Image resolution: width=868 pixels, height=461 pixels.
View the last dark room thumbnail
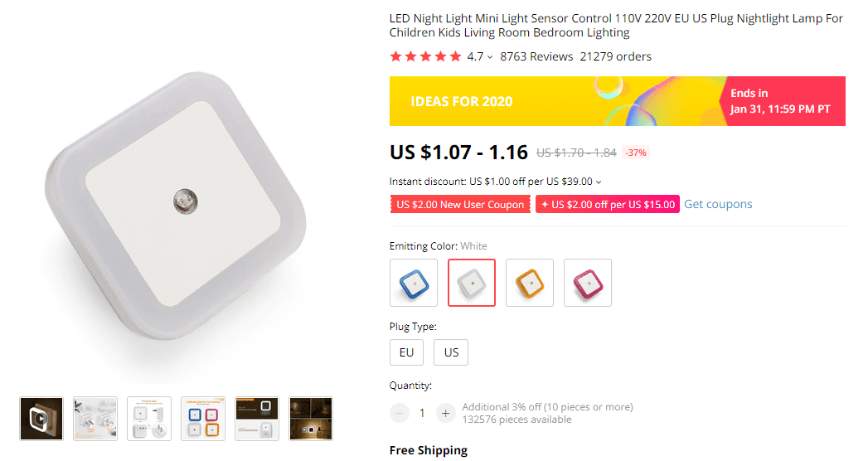pyautogui.click(x=311, y=419)
